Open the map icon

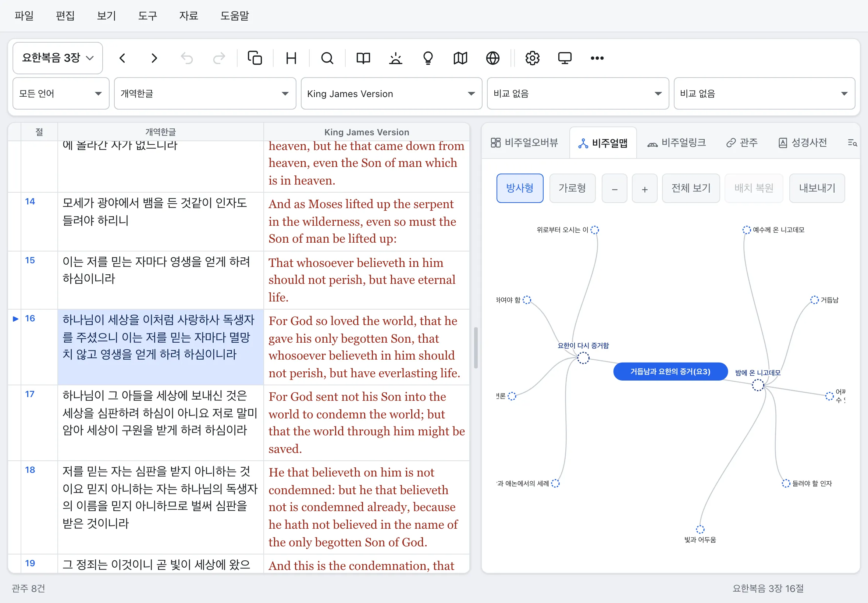click(x=460, y=58)
